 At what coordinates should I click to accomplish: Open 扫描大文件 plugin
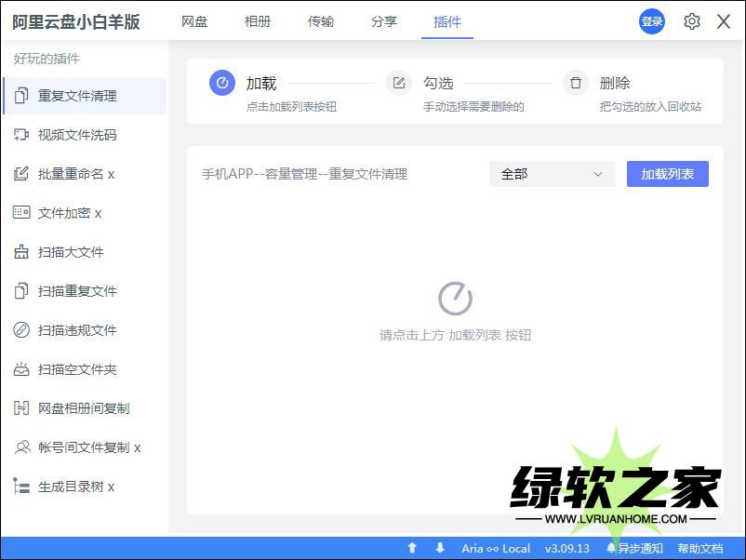(71, 252)
